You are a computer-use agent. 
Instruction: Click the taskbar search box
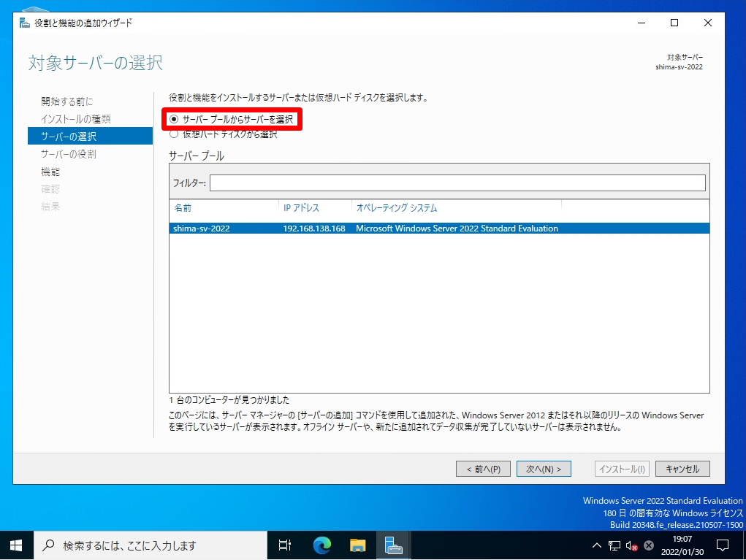tap(151, 545)
